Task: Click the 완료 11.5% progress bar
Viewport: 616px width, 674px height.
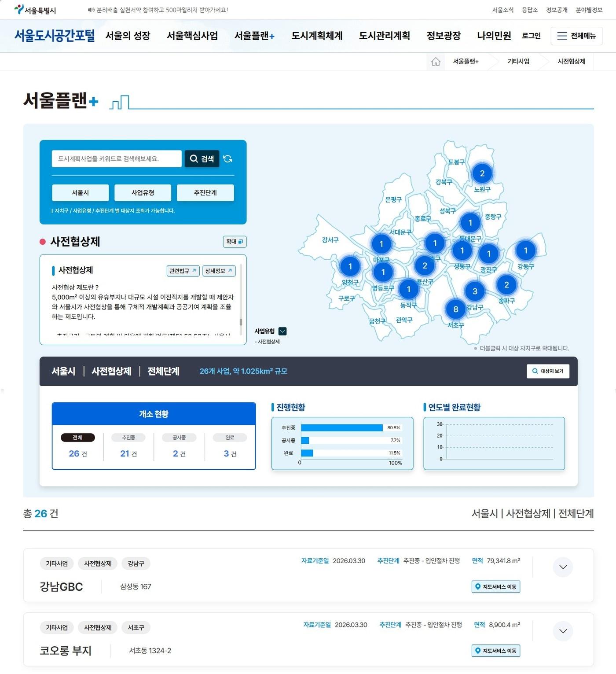Action: coord(307,453)
